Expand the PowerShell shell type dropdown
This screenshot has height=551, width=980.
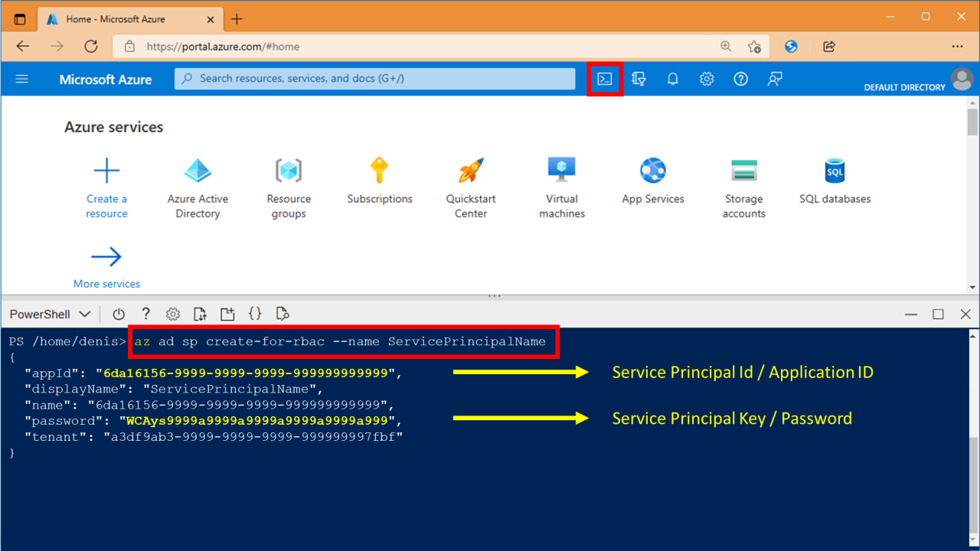[x=50, y=314]
